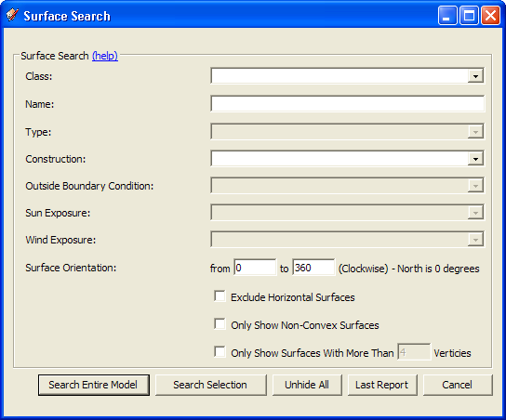Click the 'Outside Boundary Condition:' label

[89, 186]
